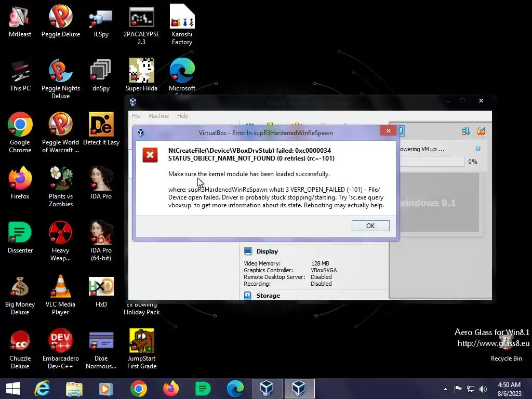Cancel the 'Powering VM up' progress

(478, 149)
